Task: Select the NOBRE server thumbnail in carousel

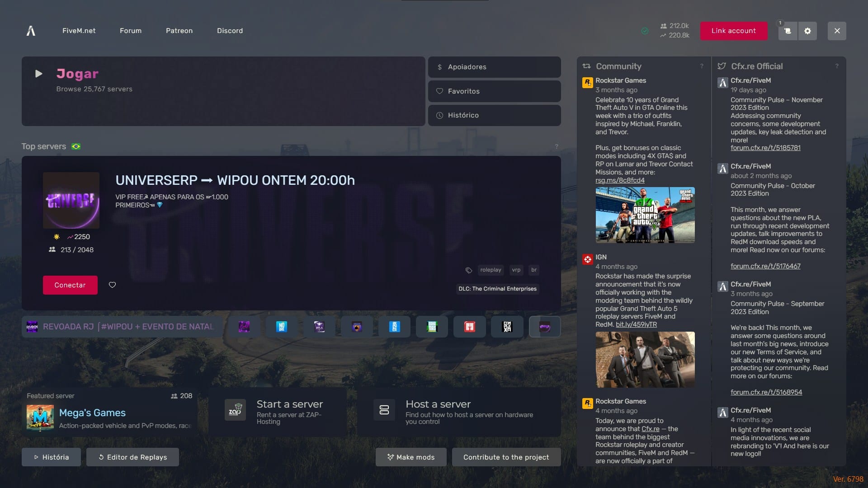Action: tap(281, 326)
